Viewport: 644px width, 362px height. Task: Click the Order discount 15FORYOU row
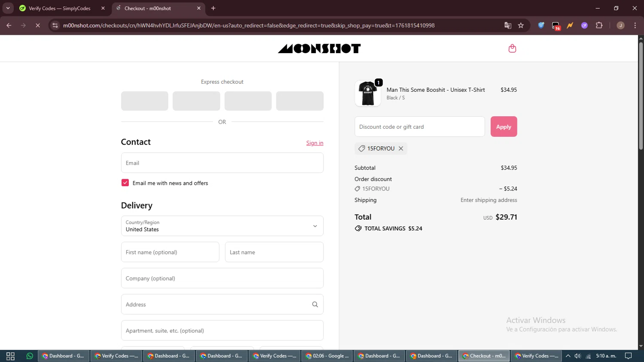coord(436,189)
